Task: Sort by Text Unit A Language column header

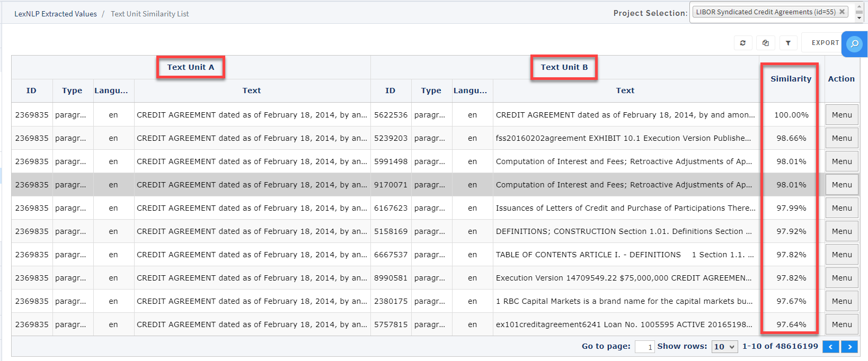Action: click(113, 91)
